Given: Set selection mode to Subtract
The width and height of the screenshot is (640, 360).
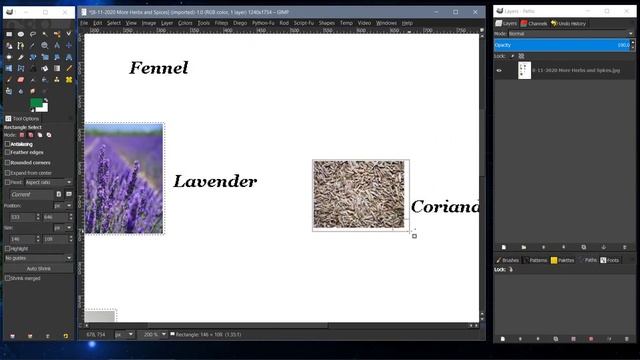Looking at the screenshot, I should (x=40, y=135).
